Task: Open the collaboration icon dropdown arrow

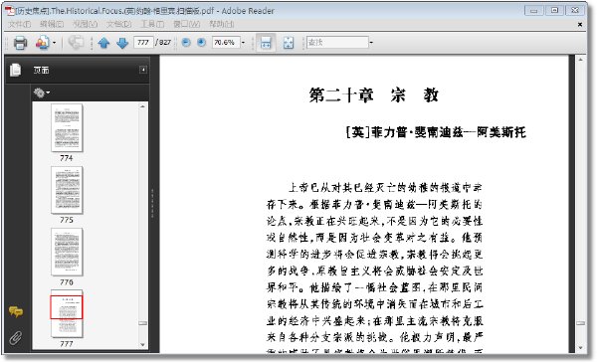Action: coord(55,43)
